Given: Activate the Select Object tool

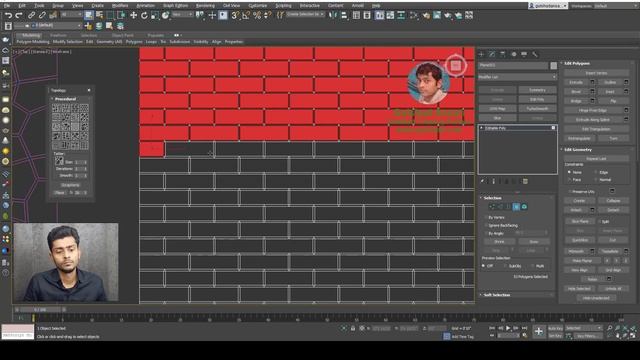Looking at the screenshot, I should tap(89, 16).
